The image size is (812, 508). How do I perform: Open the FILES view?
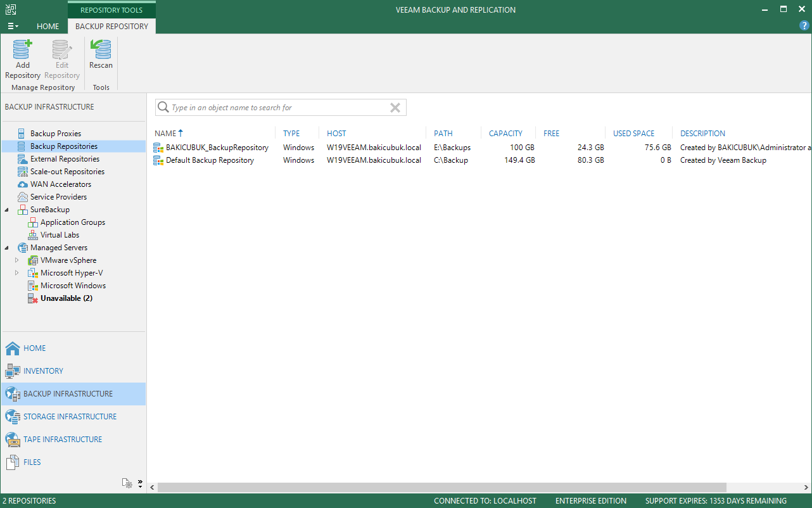coord(73,462)
